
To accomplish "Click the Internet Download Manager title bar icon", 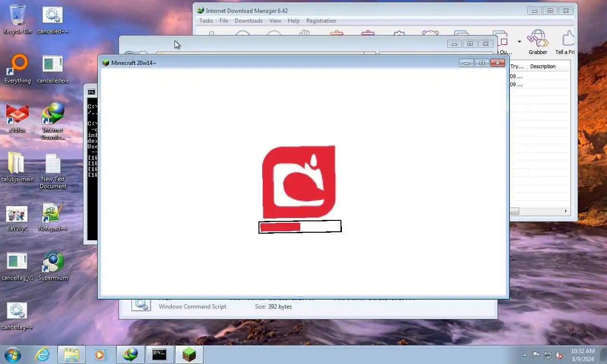I will [x=201, y=10].
